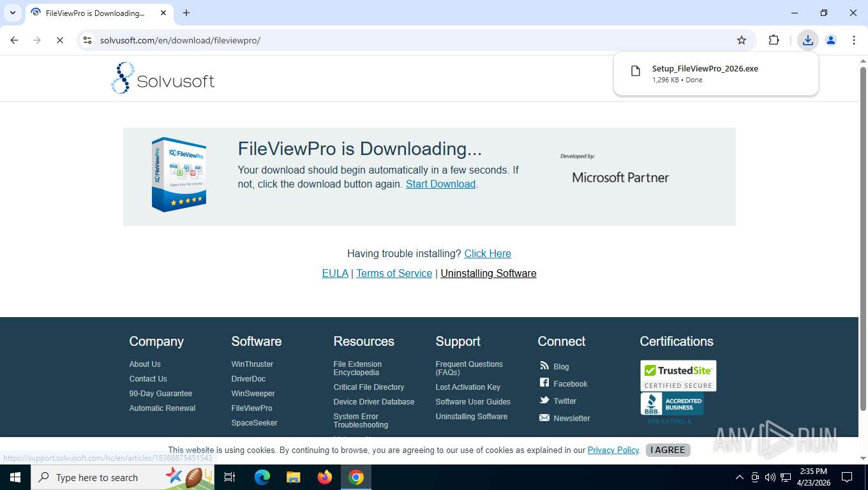868x490 pixels.
Task: Click the Start Download link
Action: pyautogui.click(x=440, y=184)
